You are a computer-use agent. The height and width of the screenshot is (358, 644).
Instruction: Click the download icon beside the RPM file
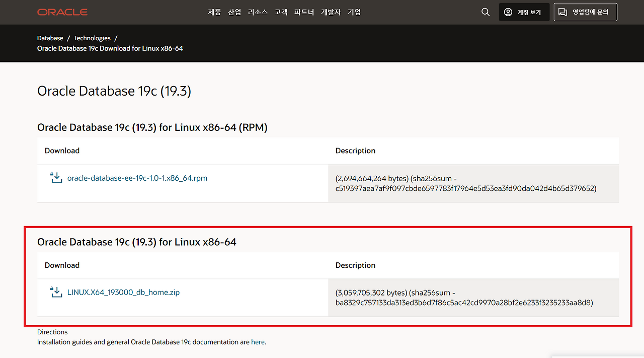[x=56, y=177]
